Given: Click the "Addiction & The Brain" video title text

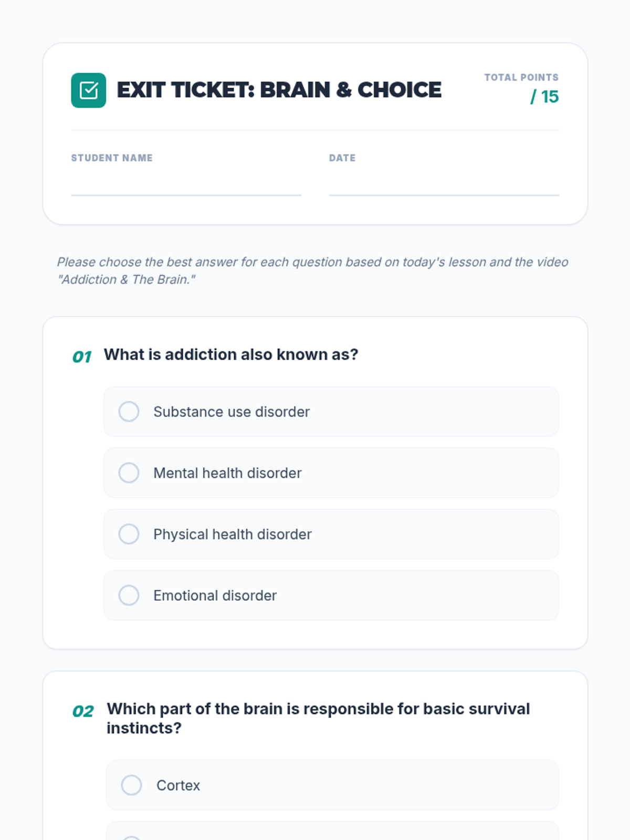Looking at the screenshot, I should tap(126, 280).
